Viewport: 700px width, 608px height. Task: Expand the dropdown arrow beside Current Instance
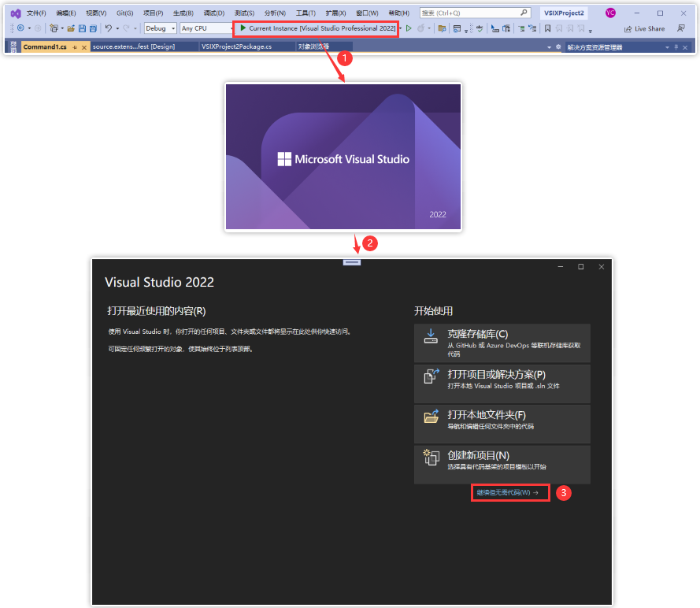(401, 28)
